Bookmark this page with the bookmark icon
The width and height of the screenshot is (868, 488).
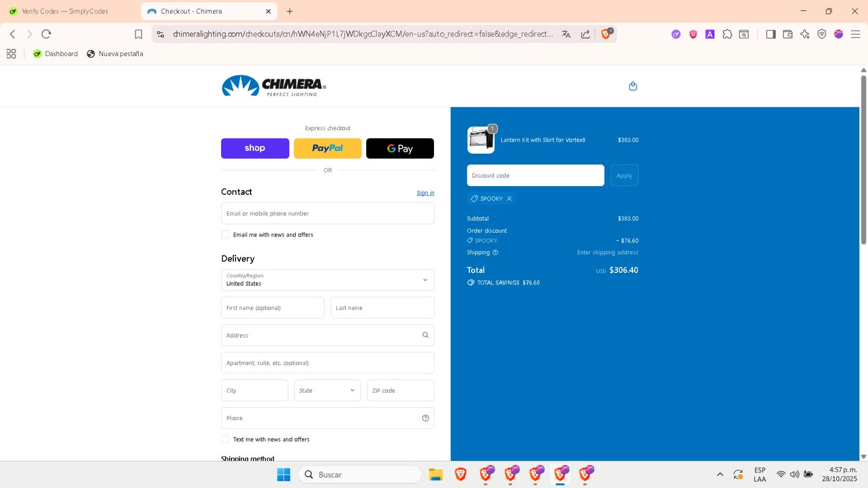pos(138,34)
